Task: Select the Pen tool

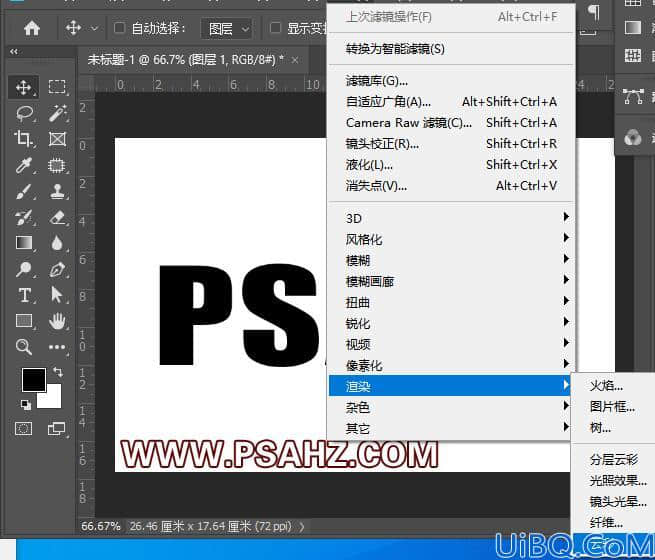Action: (57, 269)
